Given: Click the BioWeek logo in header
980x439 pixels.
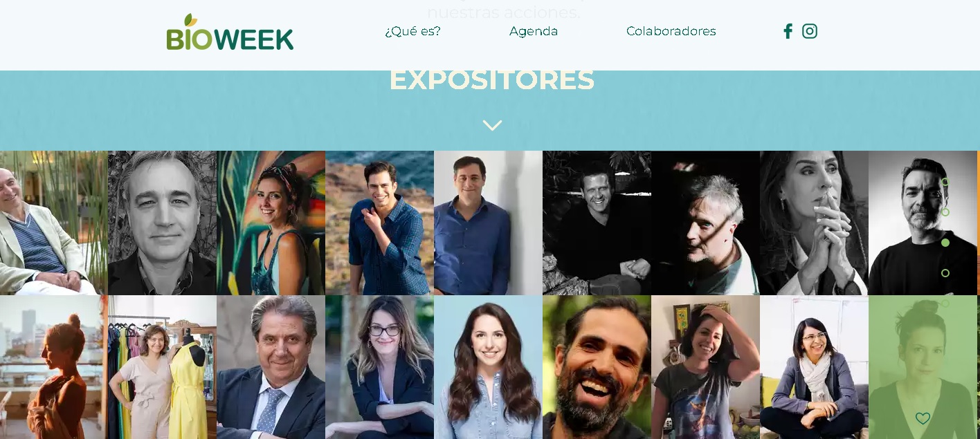Looking at the screenshot, I should click(230, 32).
